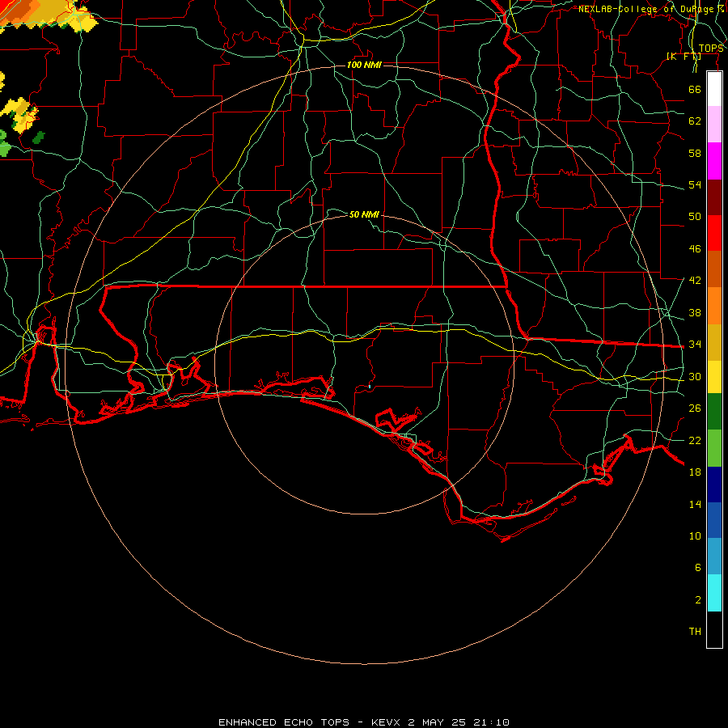Click the black TH legend swatch
728x728 pixels.
pos(714,629)
